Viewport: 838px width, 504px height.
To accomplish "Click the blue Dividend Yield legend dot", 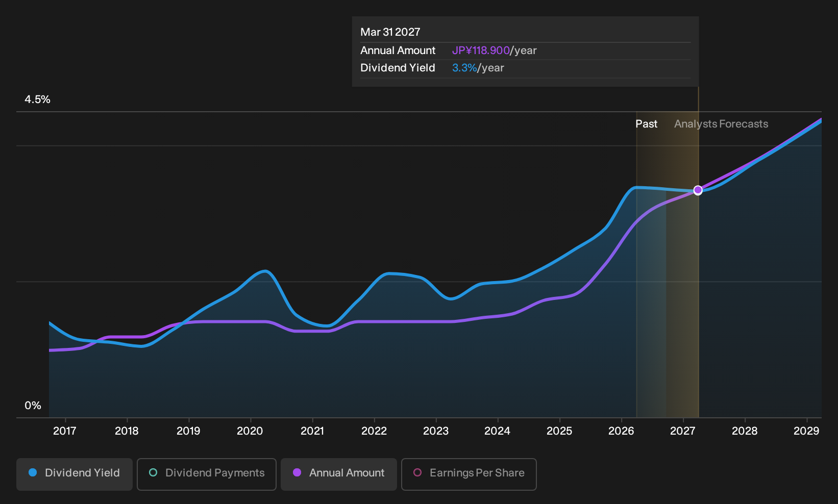I will tap(33, 473).
